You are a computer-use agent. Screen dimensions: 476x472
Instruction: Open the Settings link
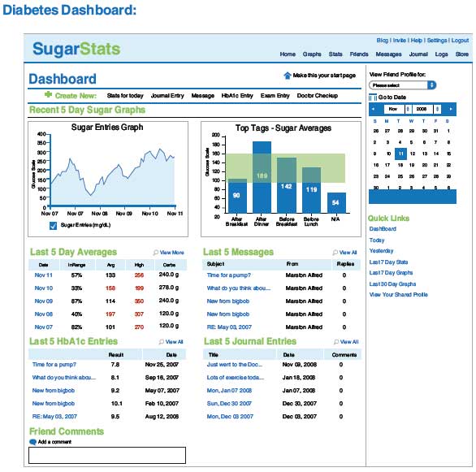pos(437,41)
